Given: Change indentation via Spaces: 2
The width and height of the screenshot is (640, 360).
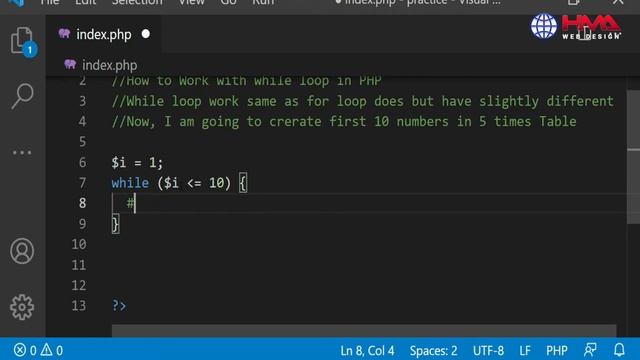Looking at the screenshot, I should [433, 351].
